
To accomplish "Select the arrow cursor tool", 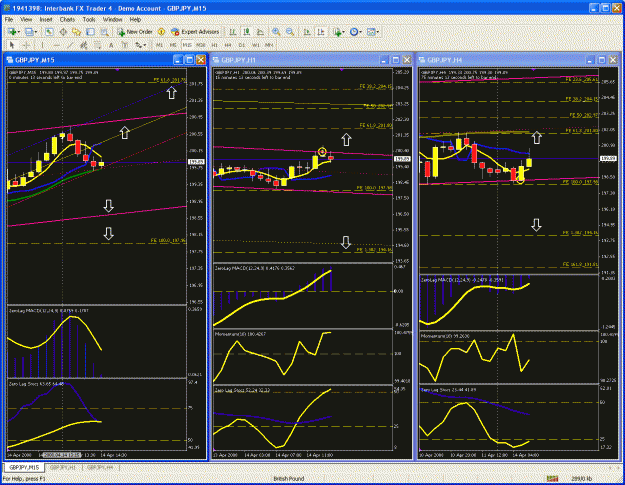I will pyautogui.click(x=12, y=45).
